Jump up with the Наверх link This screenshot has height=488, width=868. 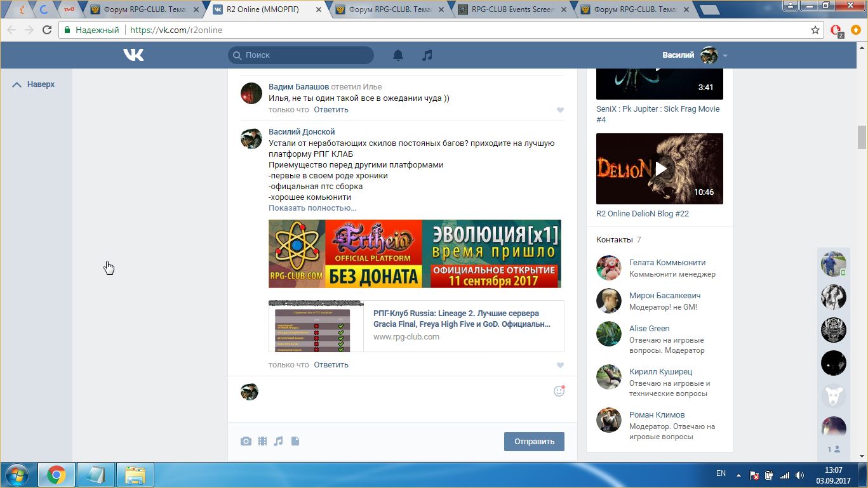34,84
